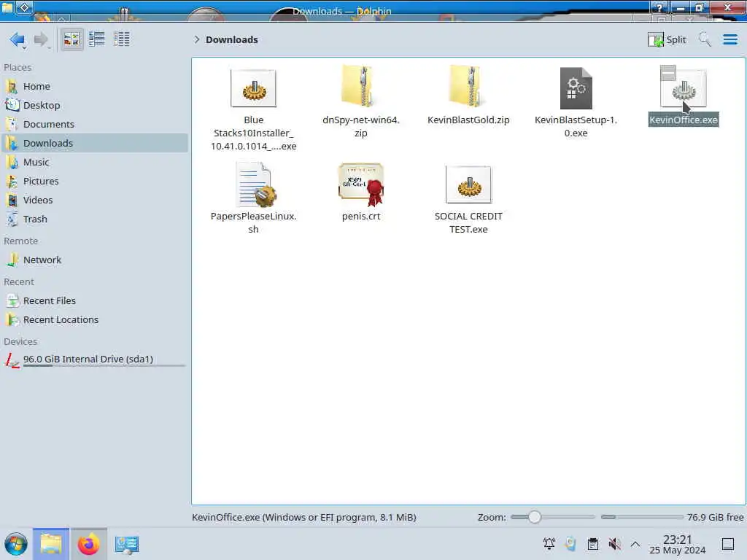Adjust the Zoom slider handle
The width and height of the screenshot is (747, 560).
[x=534, y=517]
